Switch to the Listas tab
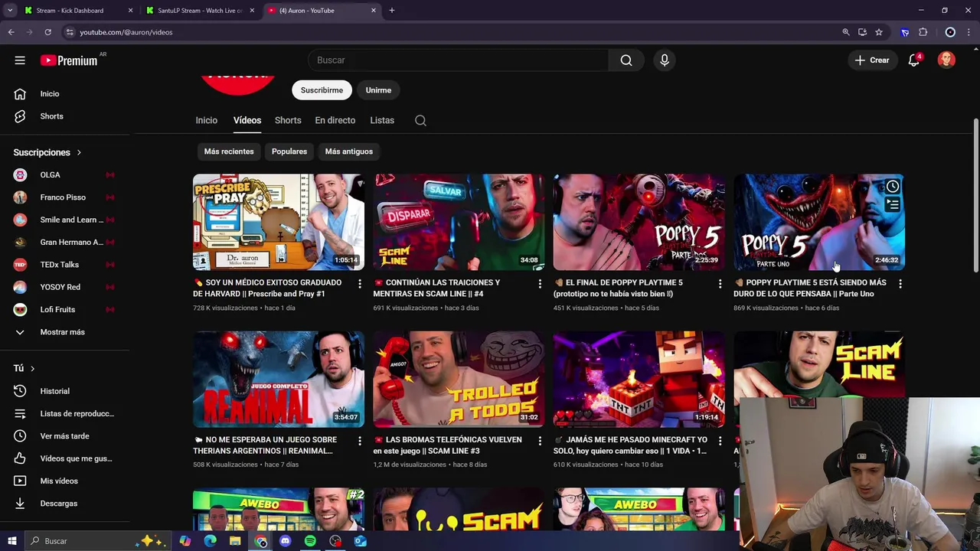 pyautogui.click(x=382, y=120)
